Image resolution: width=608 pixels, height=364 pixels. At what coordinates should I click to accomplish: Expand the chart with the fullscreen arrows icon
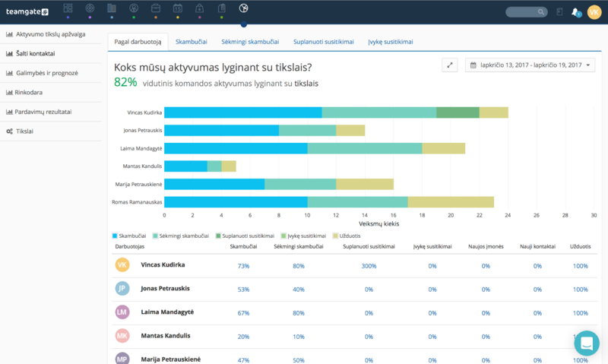click(x=450, y=65)
